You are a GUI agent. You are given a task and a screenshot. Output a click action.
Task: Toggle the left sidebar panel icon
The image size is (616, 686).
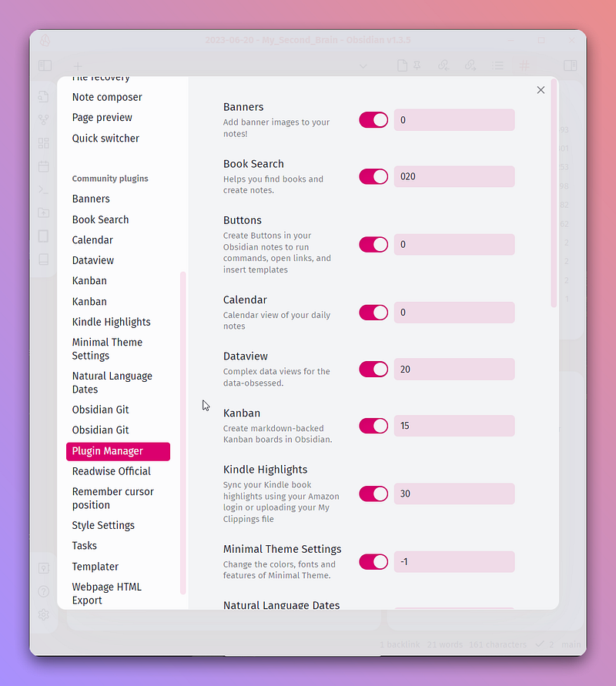pyautogui.click(x=45, y=65)
